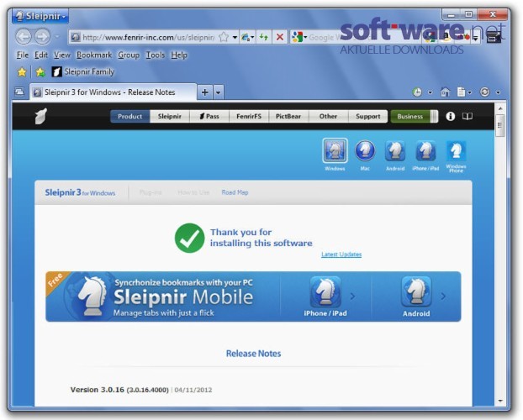Click the Latest Updates link
The height and width of the screenshot is (420, 523).
[x=341, y=255]
